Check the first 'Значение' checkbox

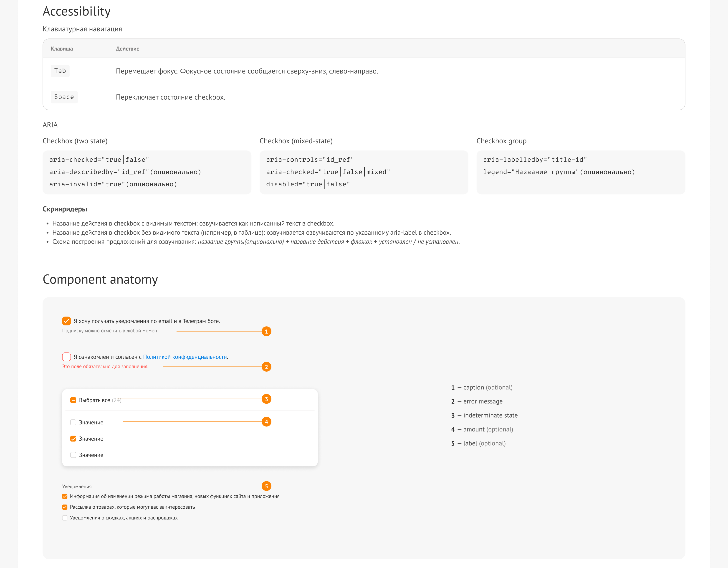tap(73, 422)
